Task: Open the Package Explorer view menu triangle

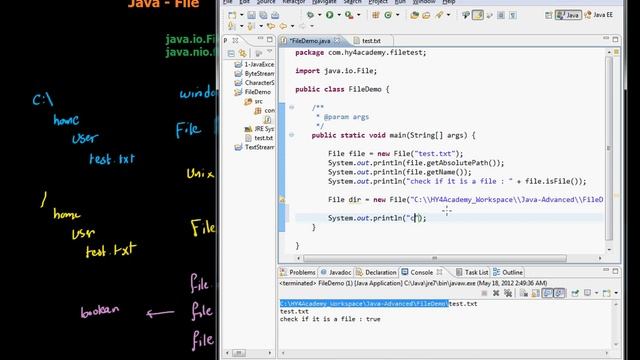Action: point(270,52)
